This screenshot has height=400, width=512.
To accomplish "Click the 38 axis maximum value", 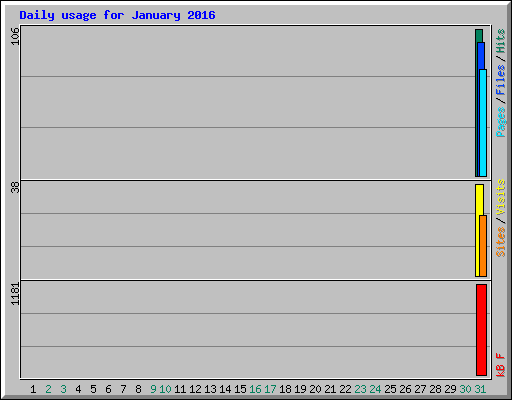I will 15,187.
